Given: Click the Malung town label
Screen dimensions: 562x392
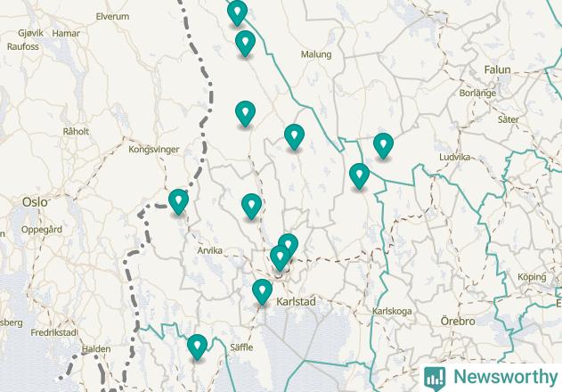Looking at the screenshot, I should 316,54.
